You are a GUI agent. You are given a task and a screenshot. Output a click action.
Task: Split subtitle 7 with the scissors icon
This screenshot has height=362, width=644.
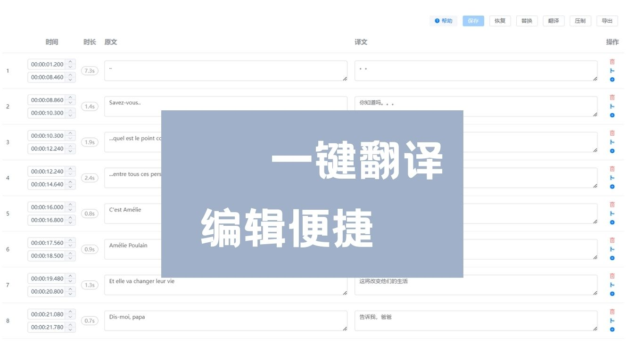(612, 285)
